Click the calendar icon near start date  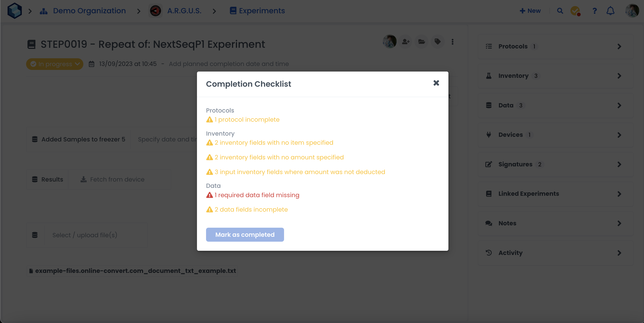click(x=92, y=64)
